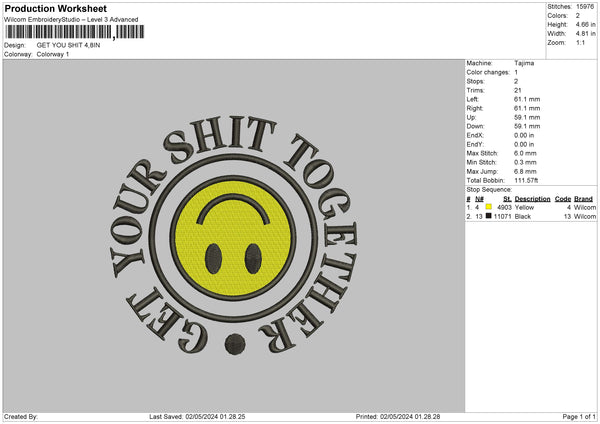The height and width of the screenshot is (424, 600).
Task: Click the 'Stop Sequence:' heading
Action: [489, 190]
